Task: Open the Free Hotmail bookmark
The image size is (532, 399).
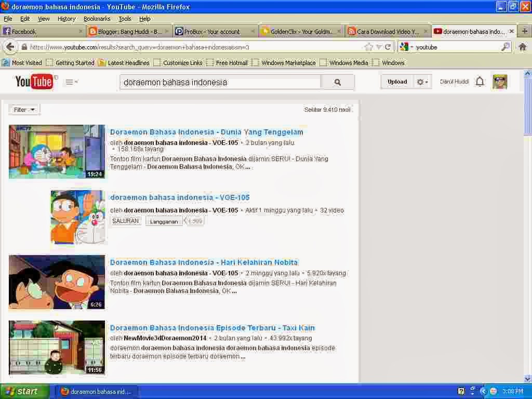Action: [228, 63]
